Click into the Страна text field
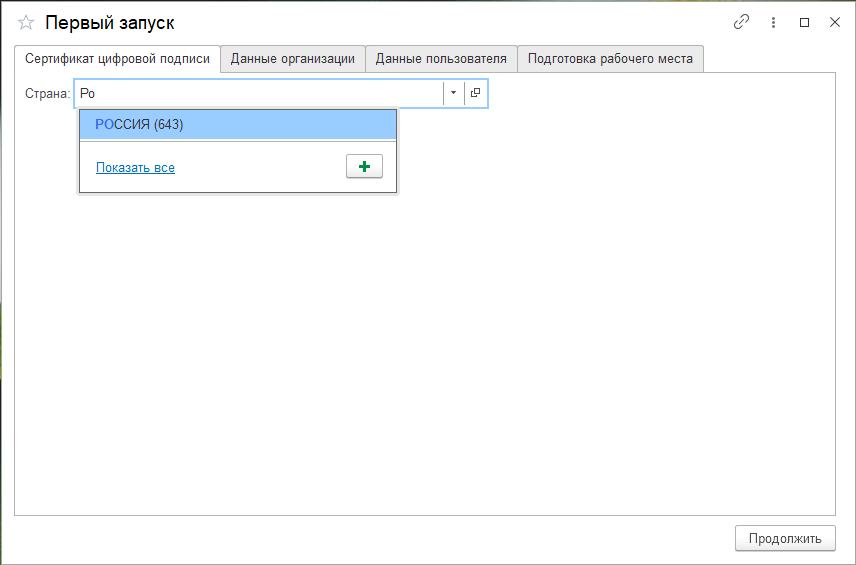This screenshot has height=565, width=856. [260, 93]
